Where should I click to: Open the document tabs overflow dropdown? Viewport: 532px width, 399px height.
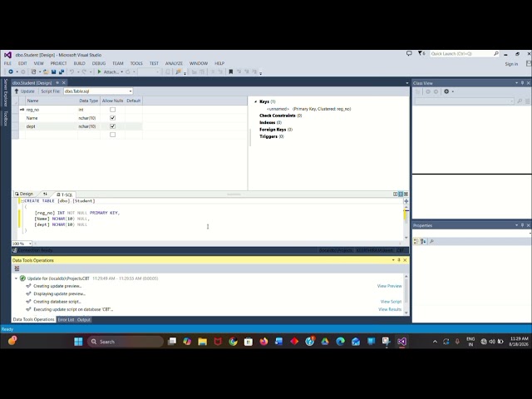(407, 83)
